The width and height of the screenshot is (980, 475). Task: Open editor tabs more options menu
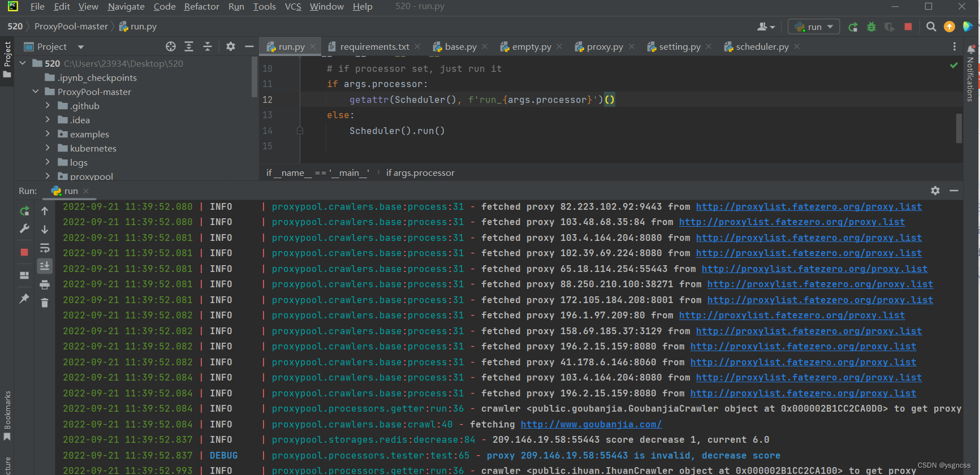pyautogui.click(x=955, y=46)
